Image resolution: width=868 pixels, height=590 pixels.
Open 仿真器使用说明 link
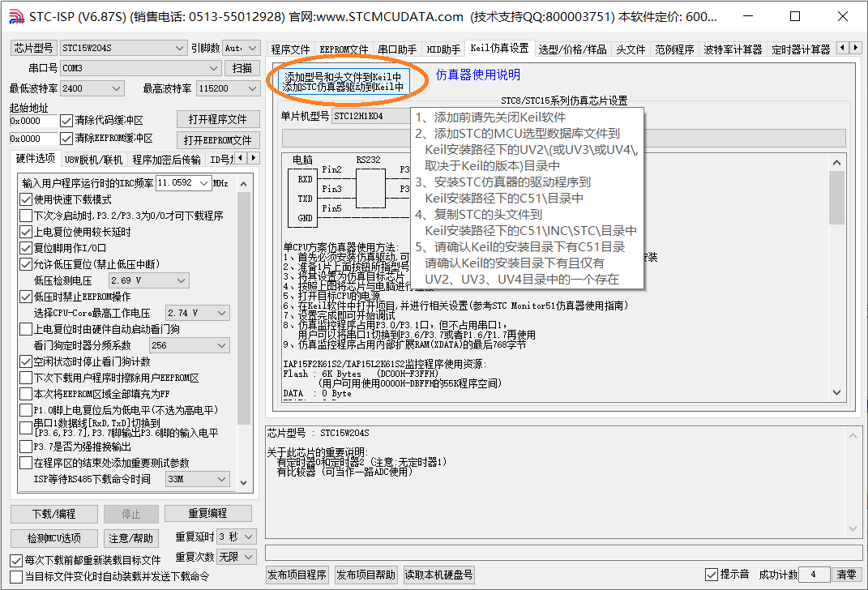[x=477, y=75]
